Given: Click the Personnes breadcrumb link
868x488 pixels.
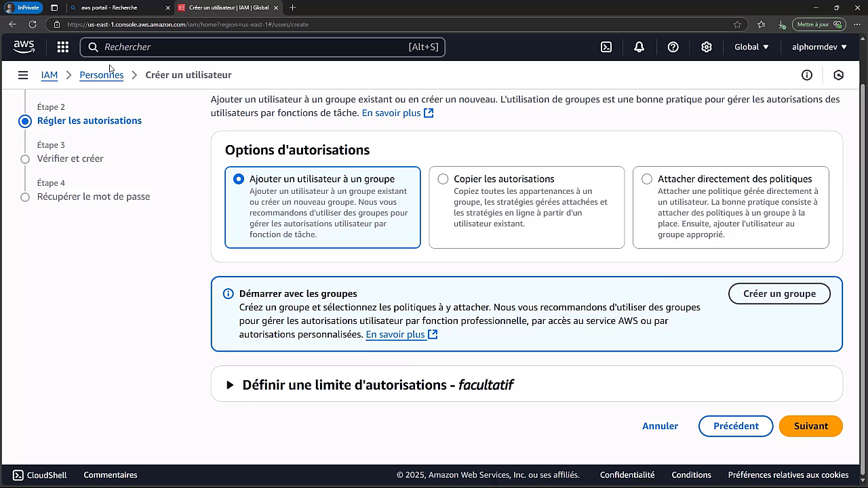Looking at the screenshot, I should pos(101,75).
